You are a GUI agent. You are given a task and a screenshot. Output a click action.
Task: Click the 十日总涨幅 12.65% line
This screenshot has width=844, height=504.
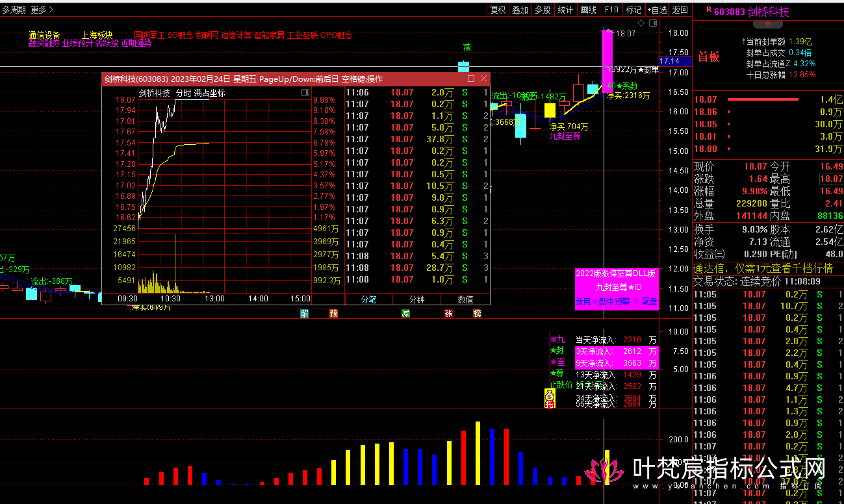point(781,75)
